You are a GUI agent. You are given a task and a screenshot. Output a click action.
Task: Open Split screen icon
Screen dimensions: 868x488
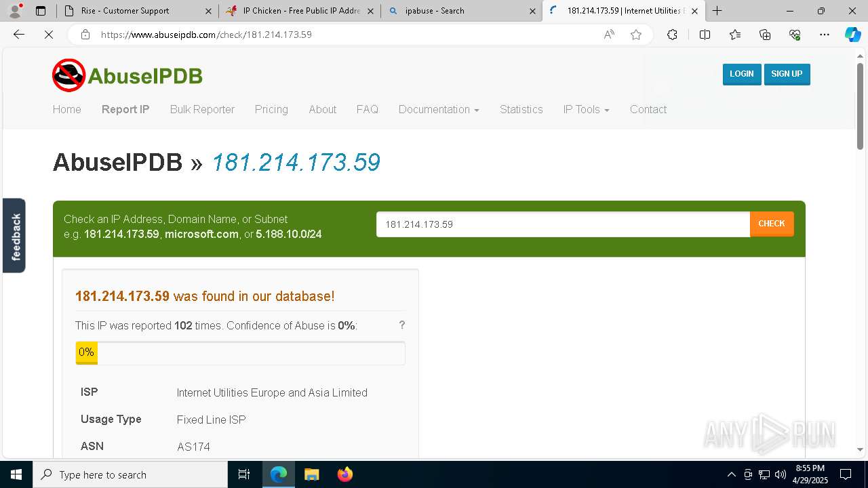705,35
